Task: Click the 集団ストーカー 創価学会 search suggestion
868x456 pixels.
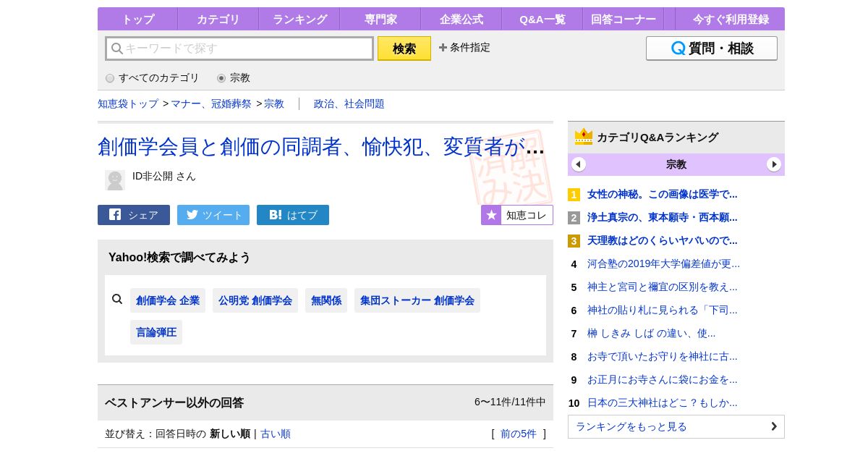Action: coord(417,300)
